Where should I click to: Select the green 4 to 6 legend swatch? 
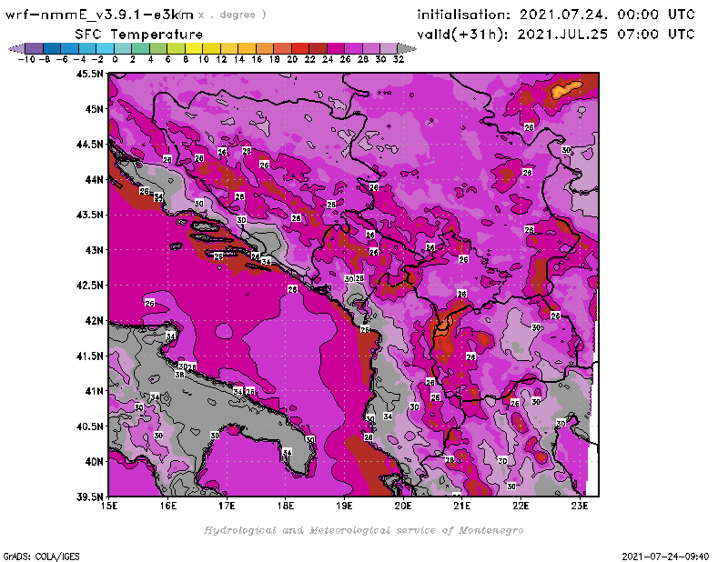point(158,49)
